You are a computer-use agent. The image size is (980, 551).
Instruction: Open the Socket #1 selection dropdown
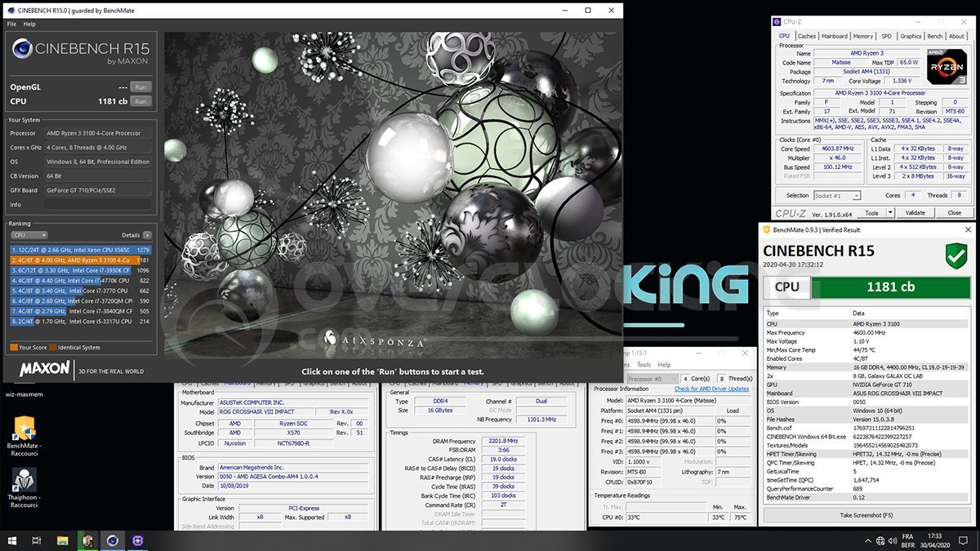(837, 196)
